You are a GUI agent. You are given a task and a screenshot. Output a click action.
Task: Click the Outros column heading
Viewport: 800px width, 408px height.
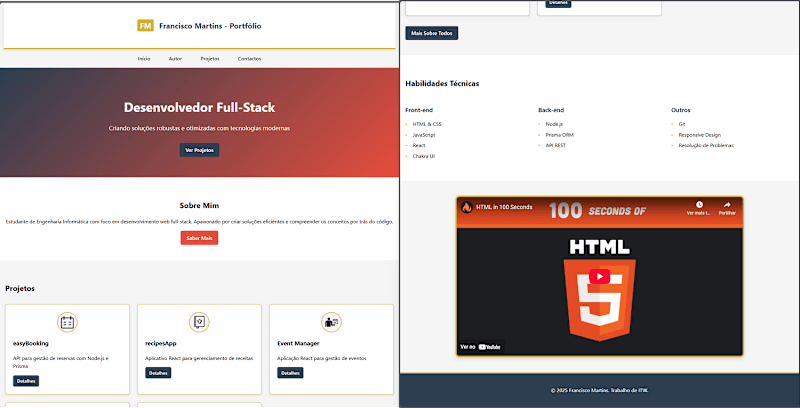tap(681, 110)
